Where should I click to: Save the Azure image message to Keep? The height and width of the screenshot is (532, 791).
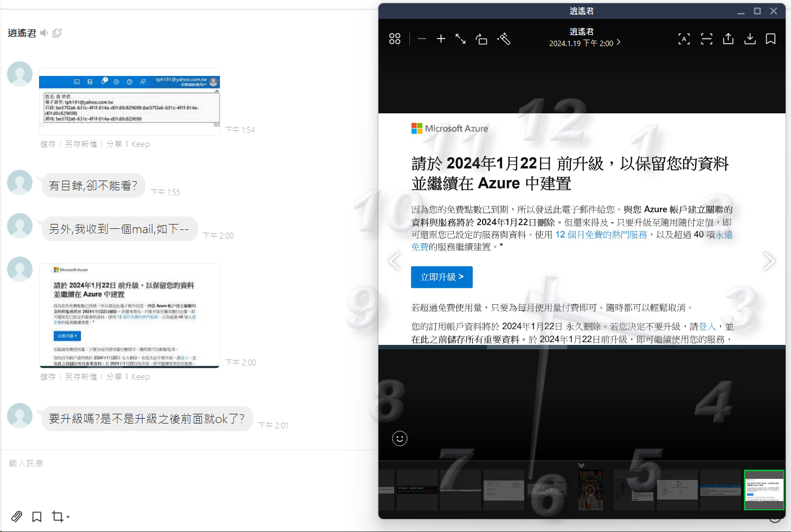140,377
